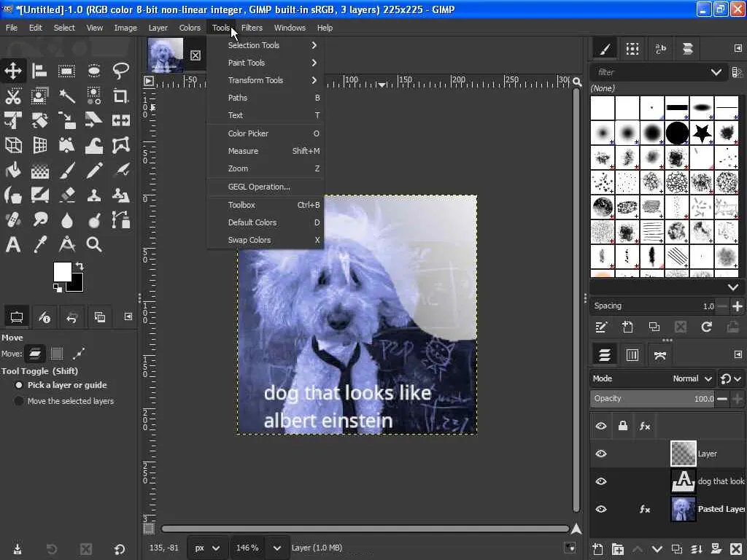Expand the zoom percentage dropdown
747x560 pixels.
277,548
